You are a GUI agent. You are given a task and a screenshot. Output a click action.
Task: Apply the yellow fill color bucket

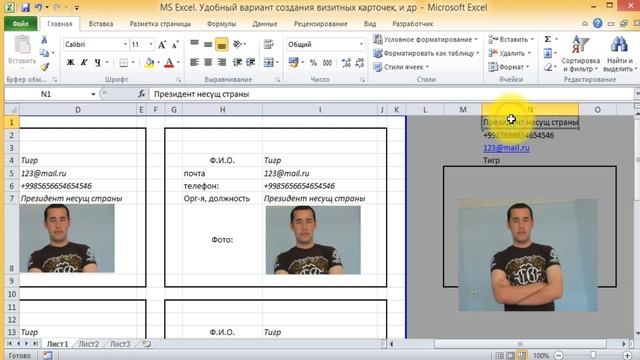(149, 62)
